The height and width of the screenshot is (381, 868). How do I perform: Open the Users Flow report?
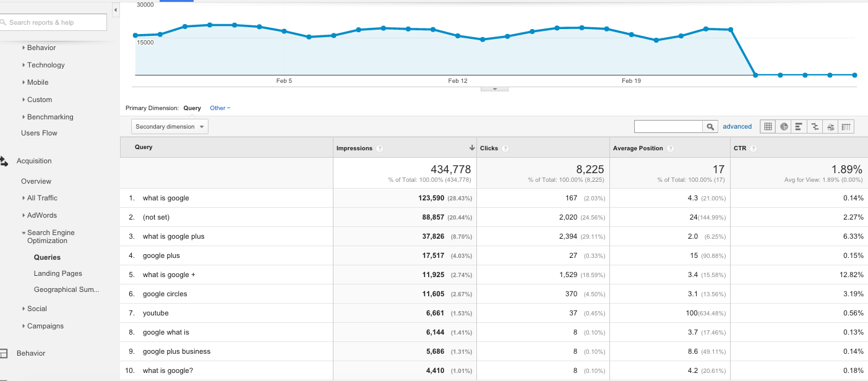(x=39, y=133)
